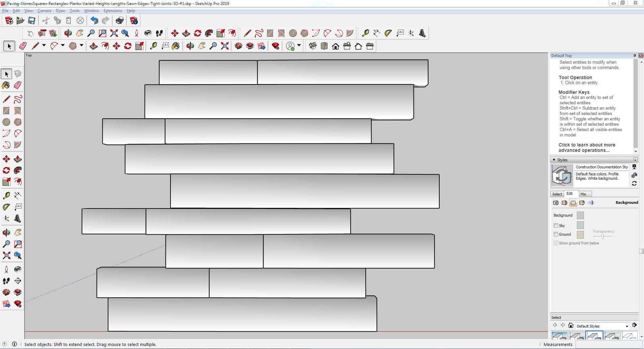This screenshot has height=349, width=644.
Task: Activate the Orbit camera tool
Action: [x=6, y=232]
